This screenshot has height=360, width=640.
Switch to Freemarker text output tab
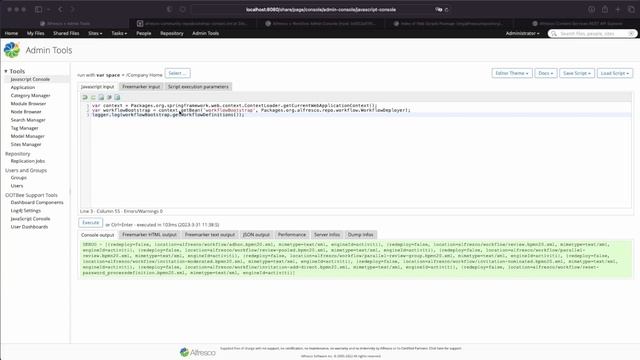pyautogui.click(x=210, y=235)
